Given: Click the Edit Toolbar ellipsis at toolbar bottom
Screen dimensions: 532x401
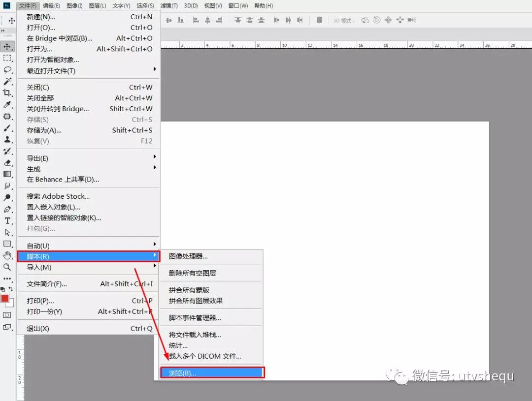Looking at the screenshot, I should 7,278.
